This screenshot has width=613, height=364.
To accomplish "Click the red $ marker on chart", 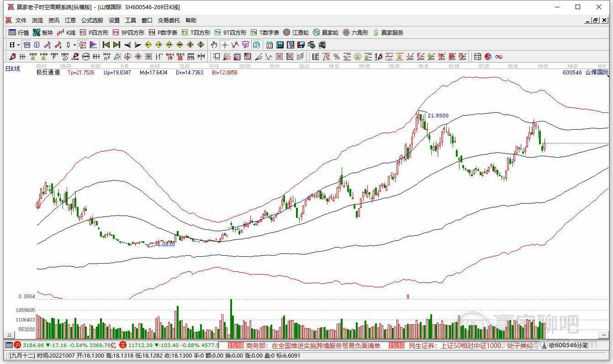I will (408, 296).
